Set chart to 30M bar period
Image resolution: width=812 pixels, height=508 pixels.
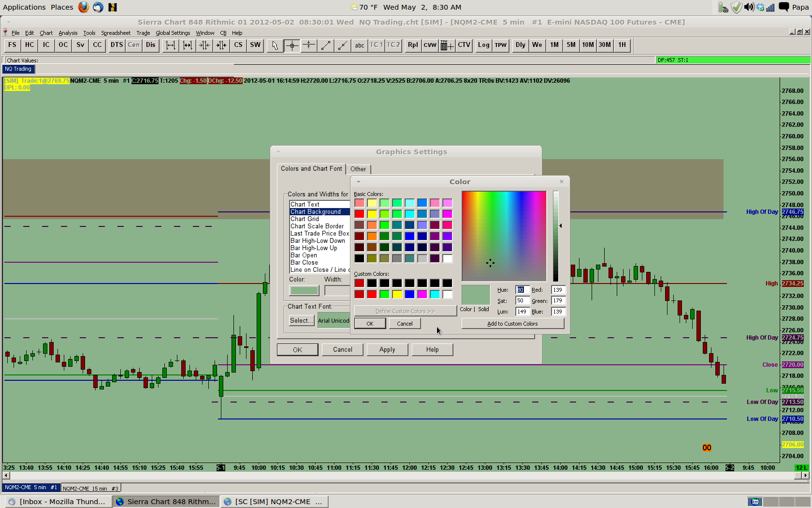coord(605,45)
